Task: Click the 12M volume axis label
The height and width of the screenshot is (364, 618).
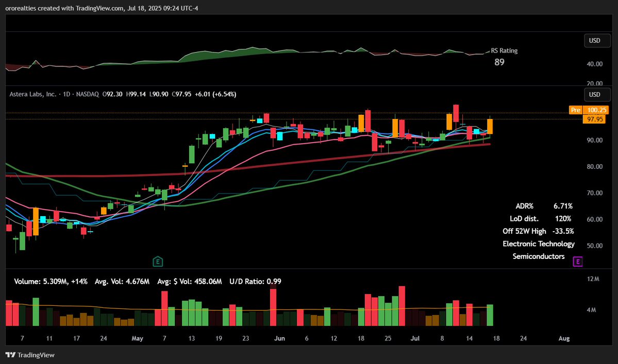Action: [x=593, y=279]
